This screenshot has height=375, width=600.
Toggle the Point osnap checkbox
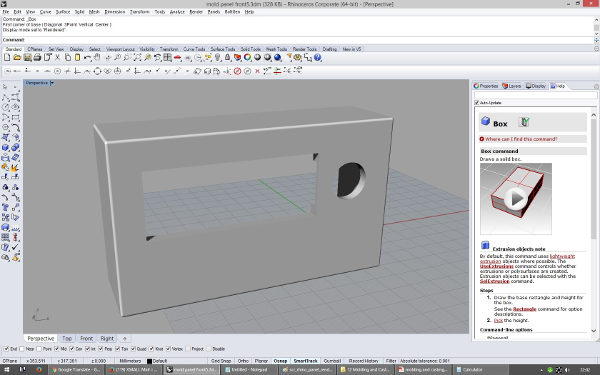click(x=39, y=349)
